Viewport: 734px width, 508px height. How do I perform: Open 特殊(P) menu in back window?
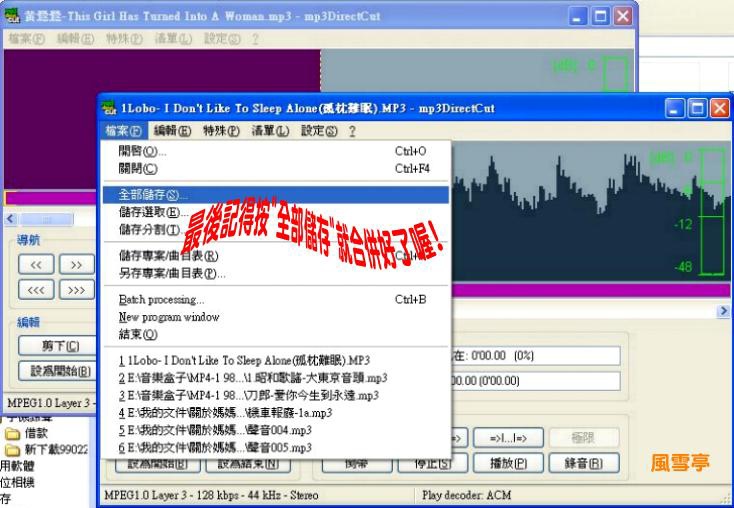coord(124,39)
